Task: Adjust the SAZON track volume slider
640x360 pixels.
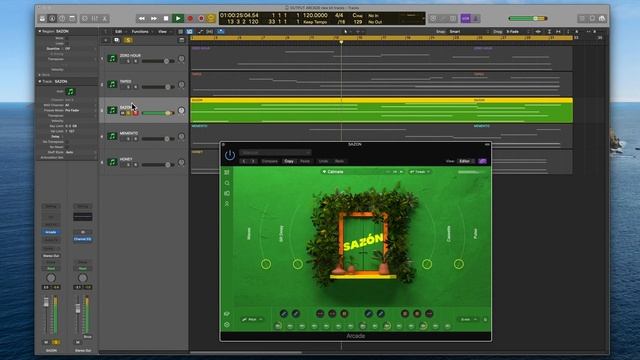Action: pyautogui.click(x=158, y=113)
